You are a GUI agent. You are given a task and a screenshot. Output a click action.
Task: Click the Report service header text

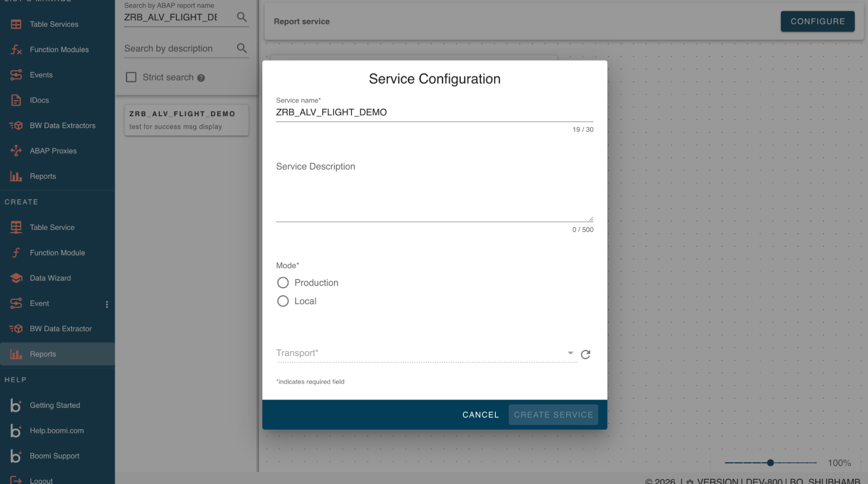click(302, 21)
